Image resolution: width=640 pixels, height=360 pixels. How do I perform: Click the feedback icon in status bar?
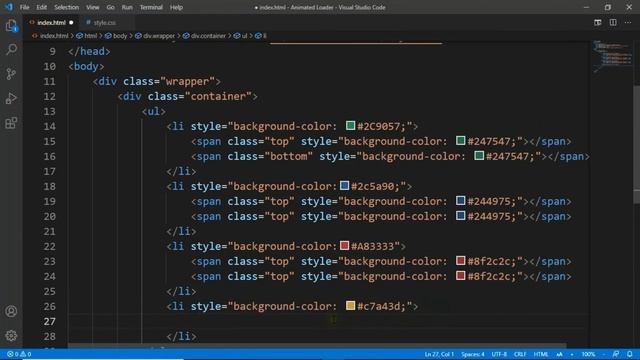pos(616,354)
